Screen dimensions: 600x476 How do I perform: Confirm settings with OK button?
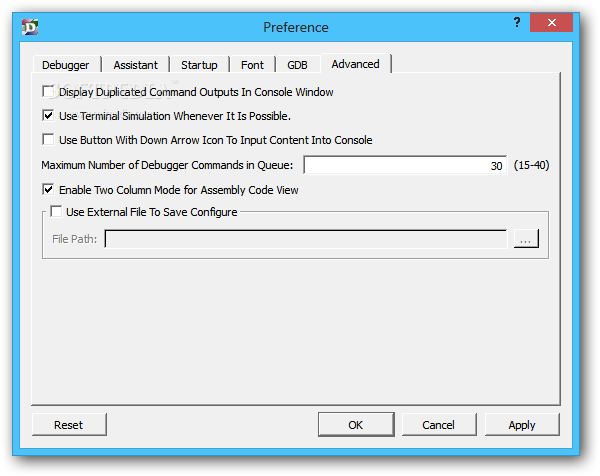(356, 425)
